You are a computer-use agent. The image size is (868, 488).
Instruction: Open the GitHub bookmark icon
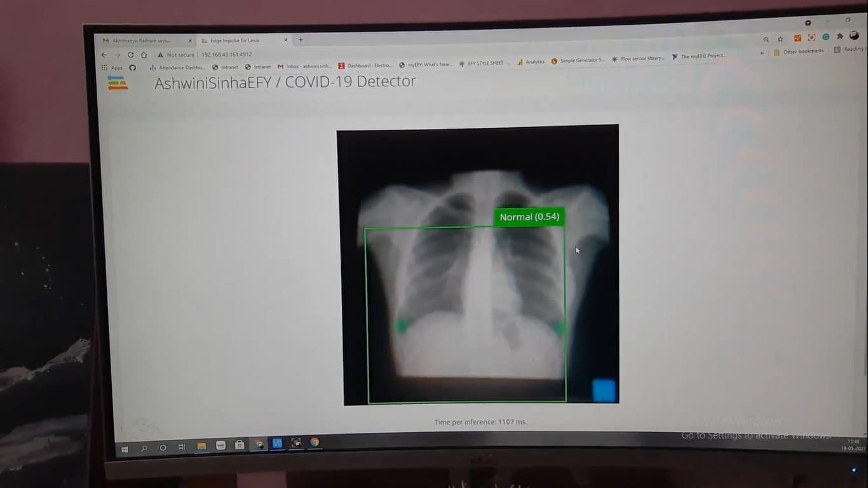(133, 67)
